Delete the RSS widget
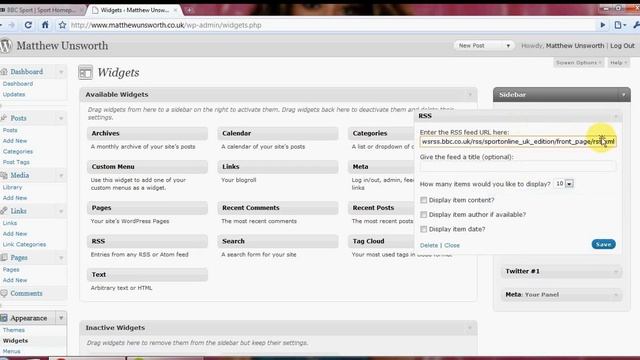This screenshot has height=360, width=640. coord(429,245)
